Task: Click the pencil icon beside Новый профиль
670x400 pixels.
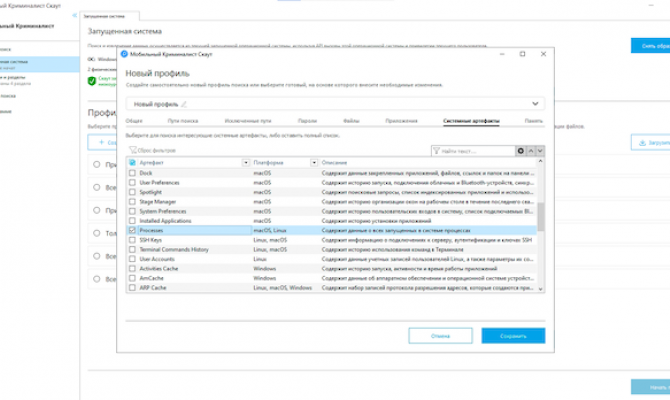Action: pos(183,104)
